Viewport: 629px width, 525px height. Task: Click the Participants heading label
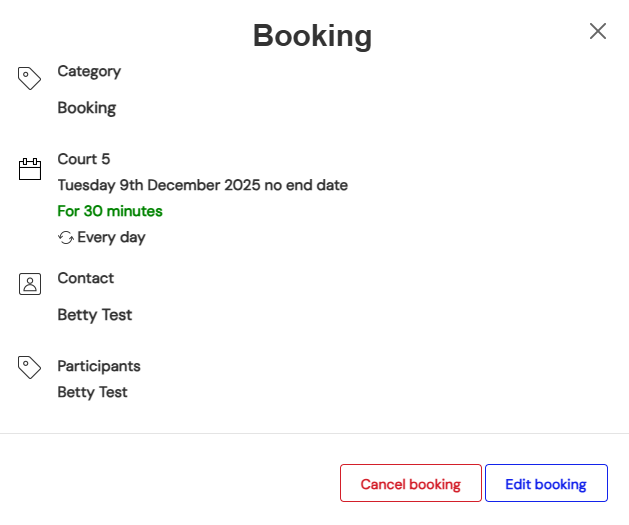pyautogui.click(x=99, y=366)
